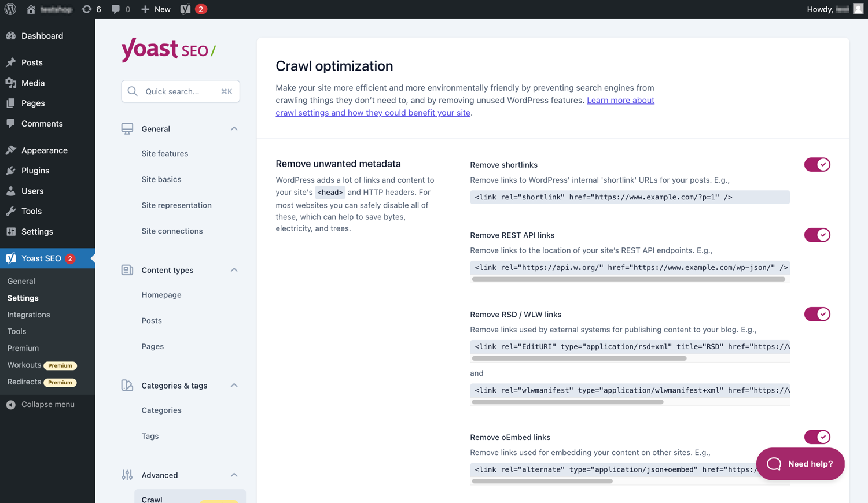Open the WordPress logo menu
Viewport: 868px width, 503px height.
click(x=9, y=9)
